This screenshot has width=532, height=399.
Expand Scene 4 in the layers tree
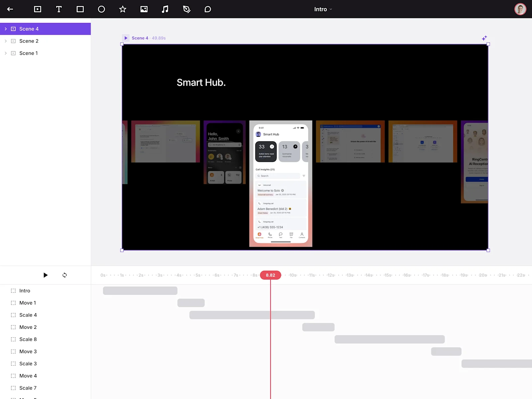click(x=6, y=29)
